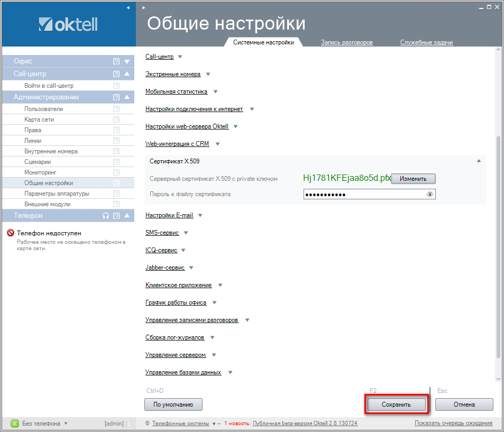Click the certificate password input field

coord(364,195)
